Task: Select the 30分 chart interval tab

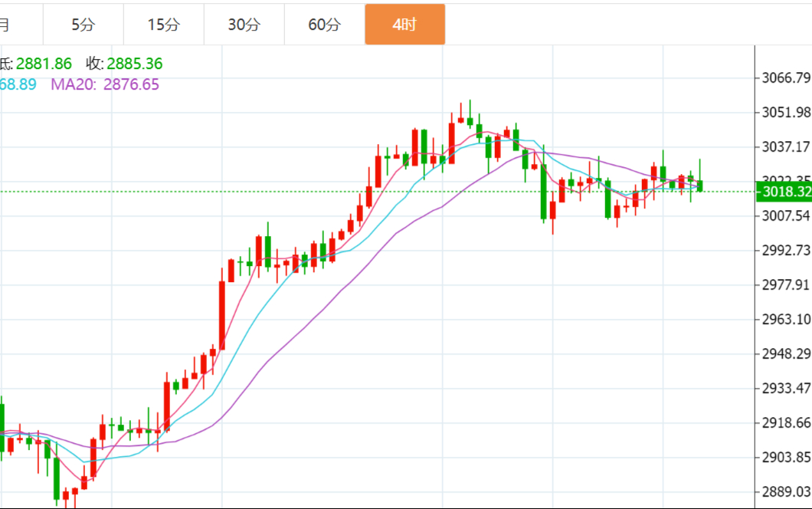Action: tap(244, 25)
